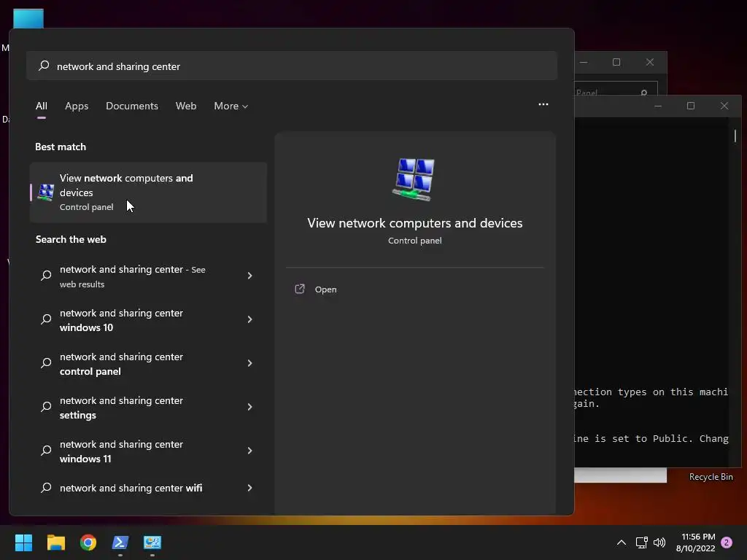Show hidden system tray icons
Image resolution: width=747 pixels, height=560 pixels.
pyautogui.click(x=622, y=542)
